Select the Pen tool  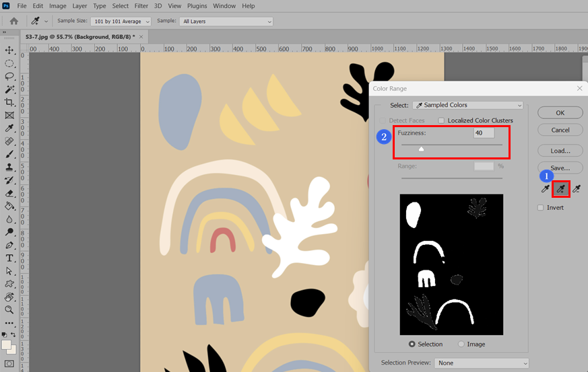[x=9, y=245]
